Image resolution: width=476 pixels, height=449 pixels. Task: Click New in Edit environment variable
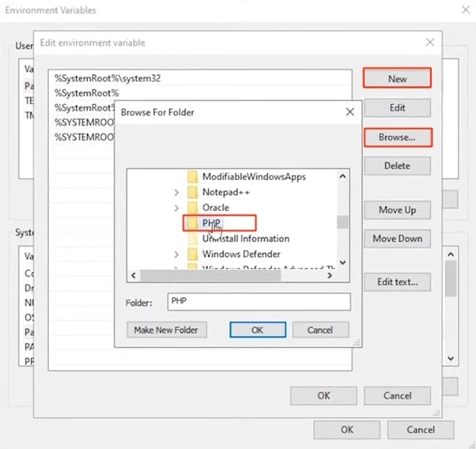tap(397, 78)
